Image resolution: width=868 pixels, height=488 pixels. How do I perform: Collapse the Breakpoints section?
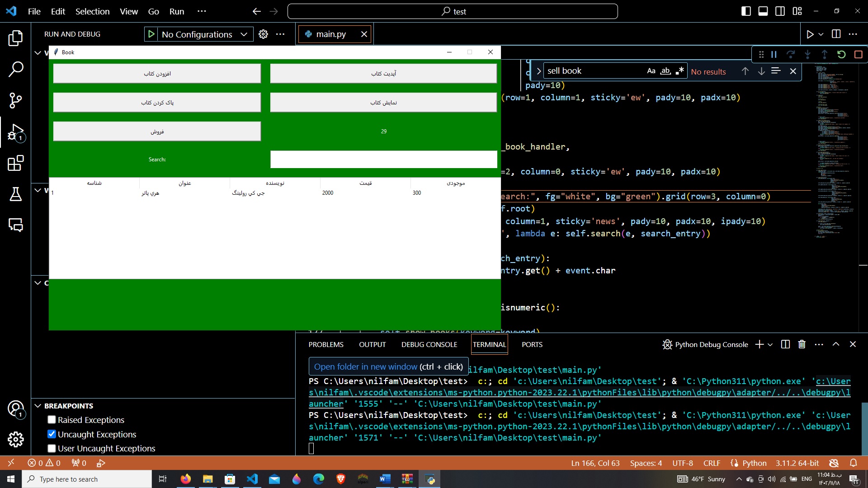click(38, 406)
